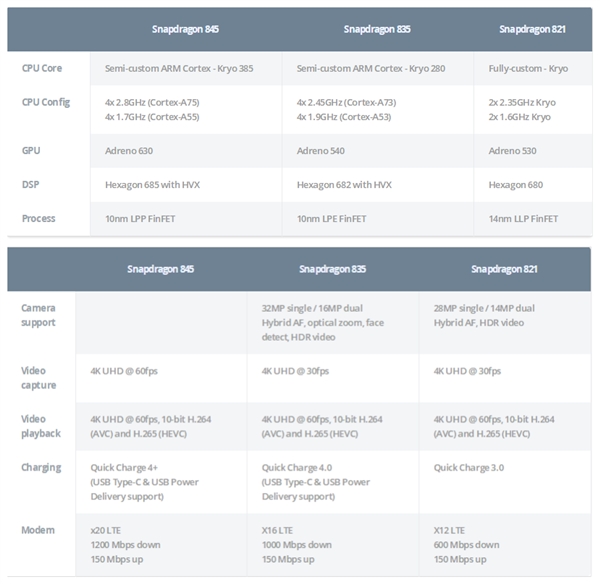Select the Modem row label

(x=37, y=530)
